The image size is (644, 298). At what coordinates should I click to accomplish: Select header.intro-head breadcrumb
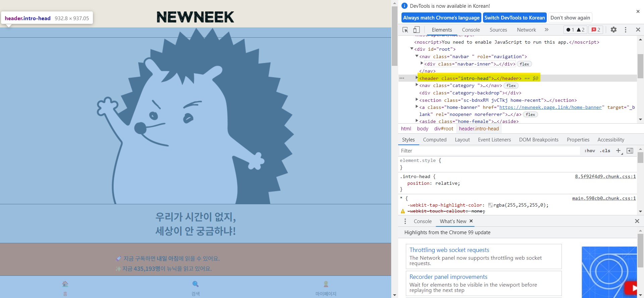[x=479, y=129]
